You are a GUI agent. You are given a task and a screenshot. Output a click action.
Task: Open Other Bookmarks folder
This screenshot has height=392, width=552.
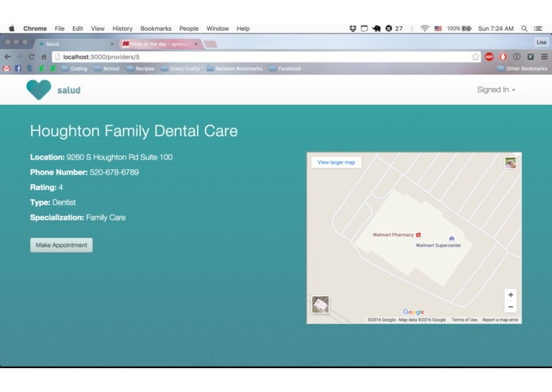(x=523, y=68)
